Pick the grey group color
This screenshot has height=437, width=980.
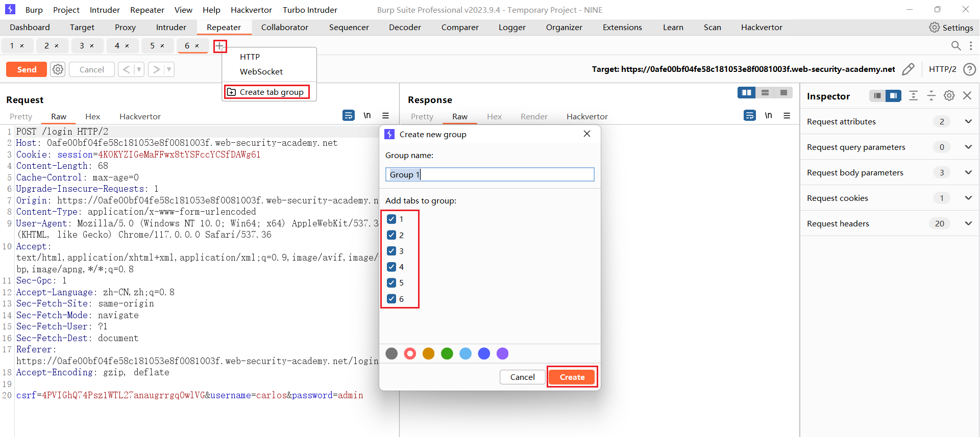391,353
